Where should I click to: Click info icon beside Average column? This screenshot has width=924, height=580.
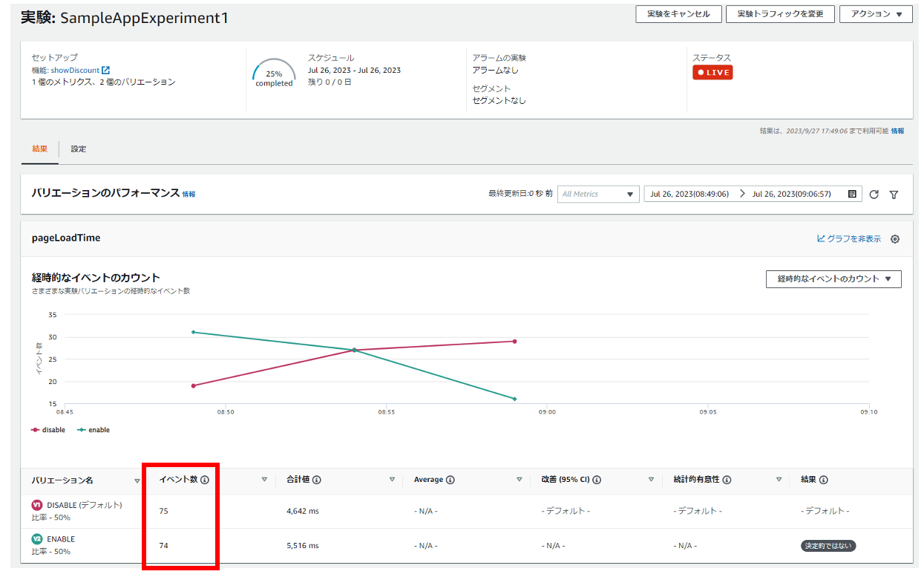[x=450, y=480]
